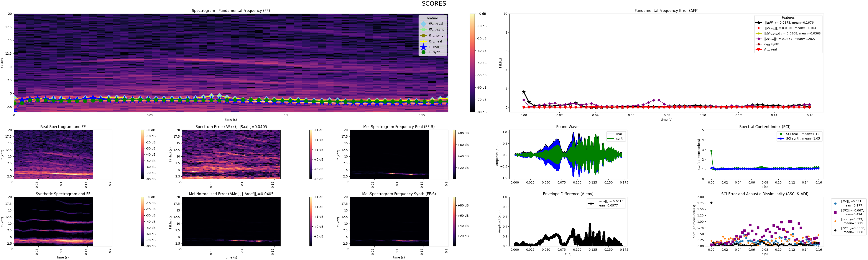Click the yellow plus Fcent real legend marker
This screenshot has width=868, height=260.
coord(423,42)
